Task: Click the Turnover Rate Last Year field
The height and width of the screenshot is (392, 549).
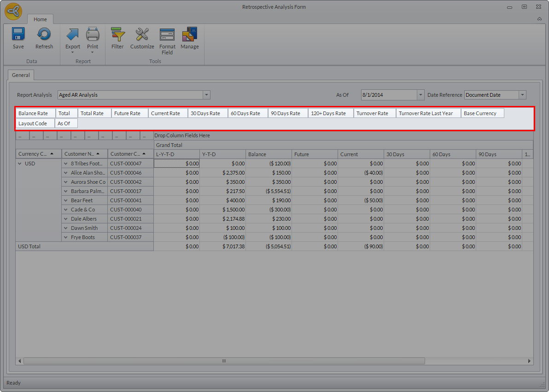Action: coord(428,113)
